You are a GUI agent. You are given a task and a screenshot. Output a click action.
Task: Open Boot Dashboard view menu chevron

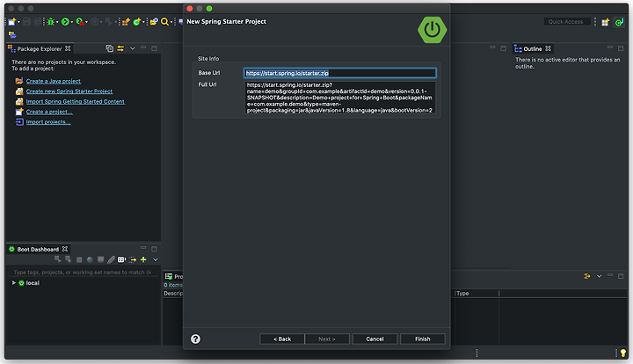(156, 260)
